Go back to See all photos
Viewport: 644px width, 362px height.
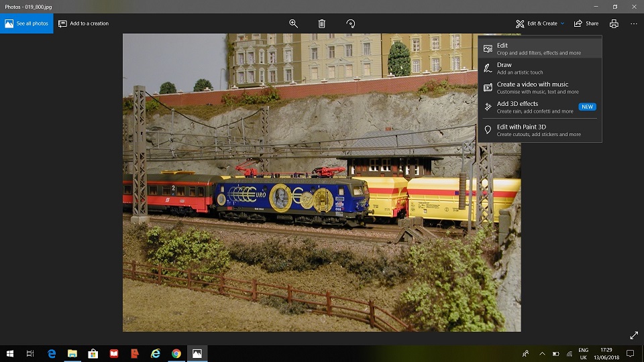point(27,23)
